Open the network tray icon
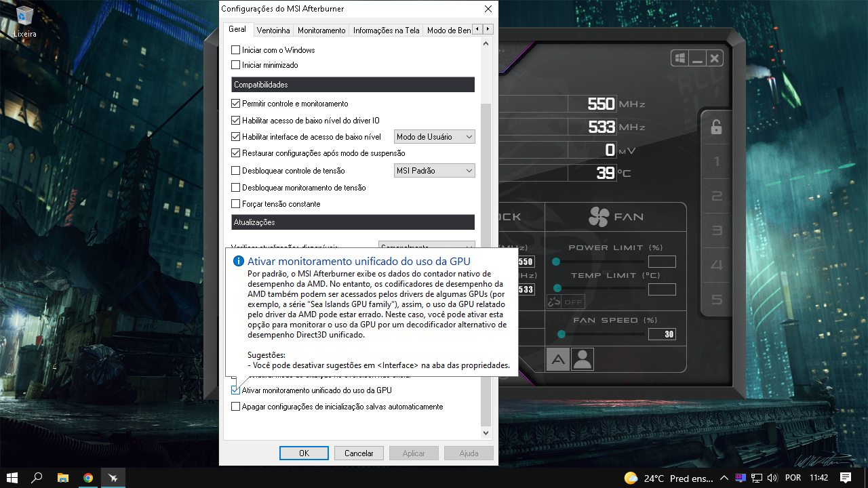Viewport: 868px width, 488px height. tap(757, 478)
